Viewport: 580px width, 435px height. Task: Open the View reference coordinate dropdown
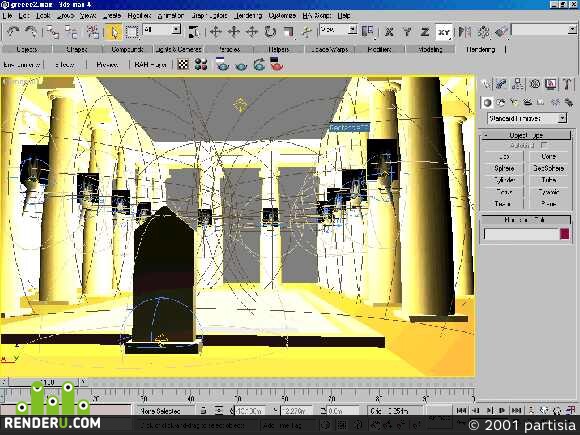click(338, 30)
